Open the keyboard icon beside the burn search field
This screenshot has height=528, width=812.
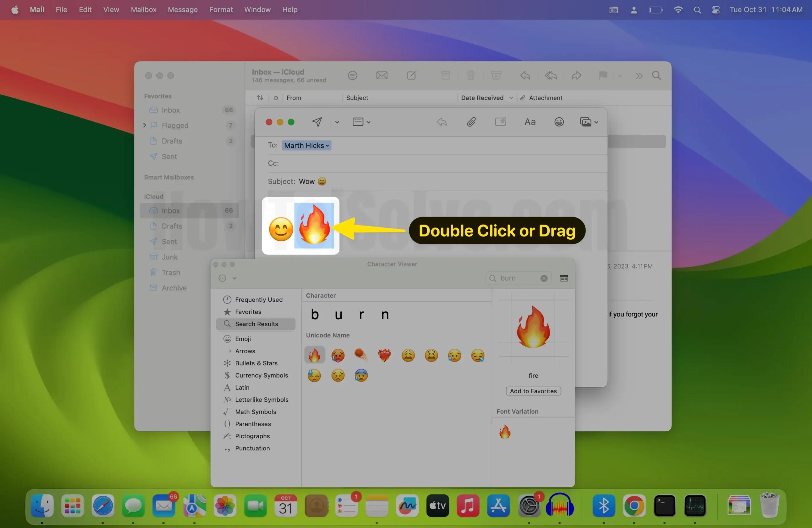click(x=563, y=278)
